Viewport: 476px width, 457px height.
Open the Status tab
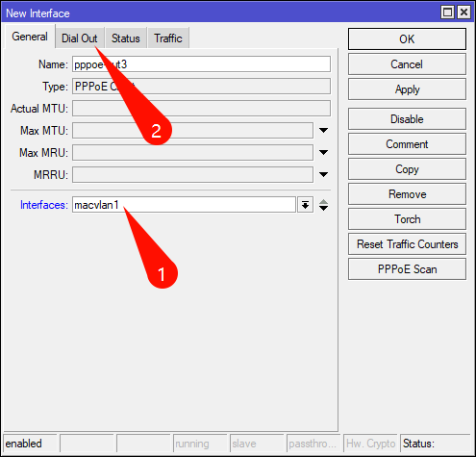tap(126, 38)
